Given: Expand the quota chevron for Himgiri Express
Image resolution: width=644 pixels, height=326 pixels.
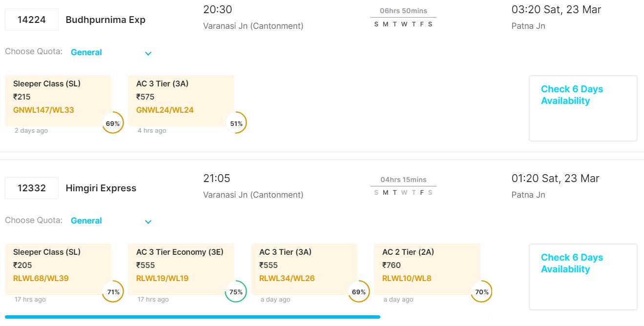Looking at the screenshot, I should (x=148, y=222).
